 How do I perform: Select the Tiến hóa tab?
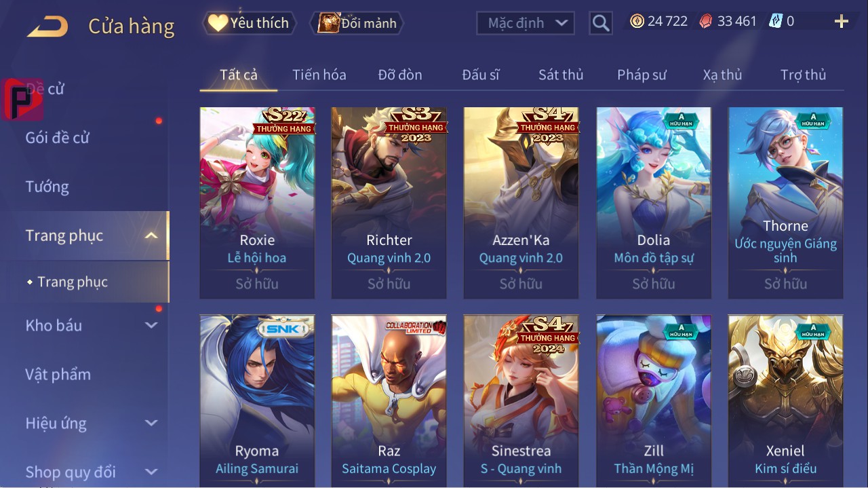[319, 75]
